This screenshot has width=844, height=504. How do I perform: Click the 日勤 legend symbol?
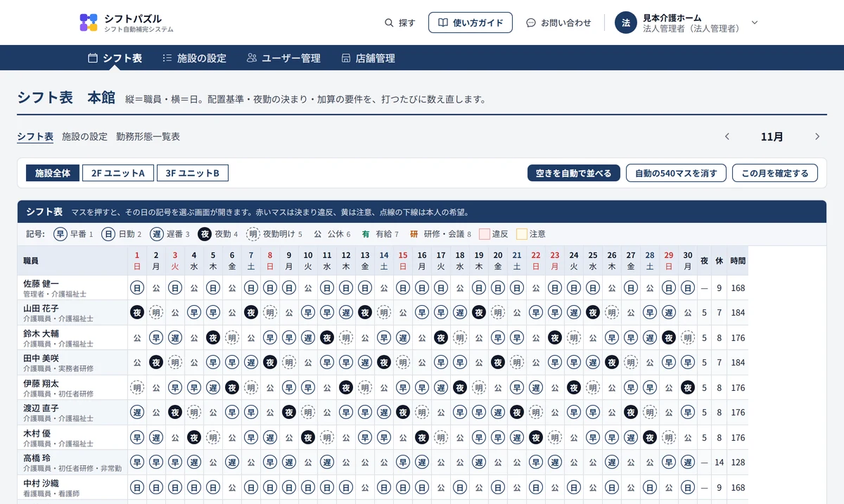click(108, 234)
